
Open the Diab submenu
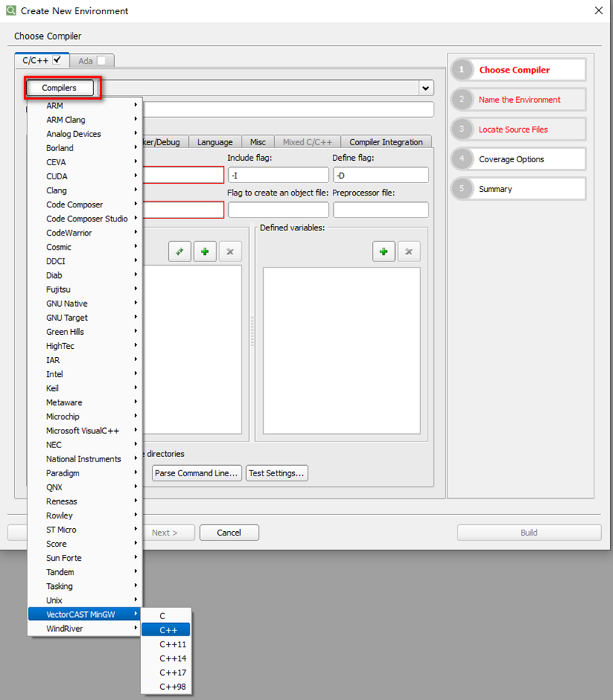click(85, 276)
